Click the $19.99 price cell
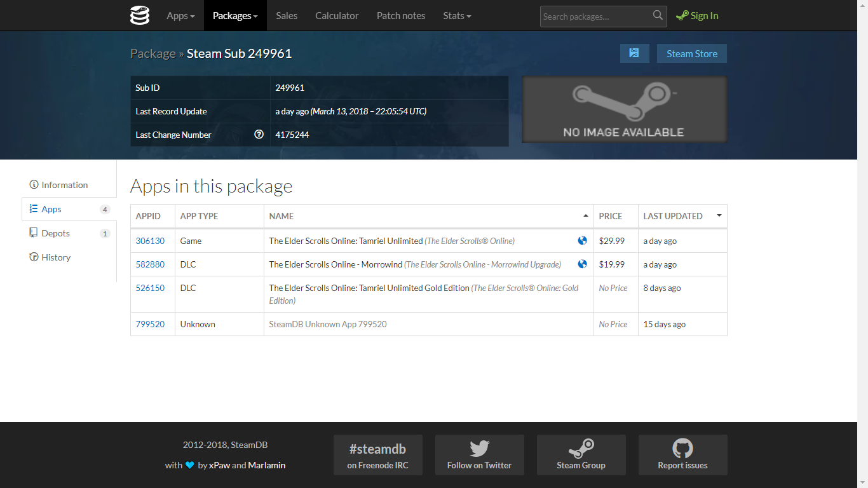 coord(616,264)
